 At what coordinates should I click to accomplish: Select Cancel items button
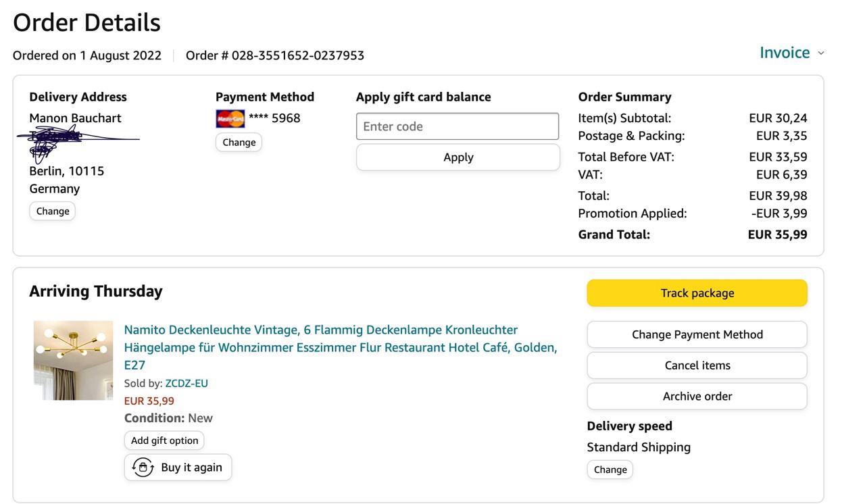tap(697, 366)
